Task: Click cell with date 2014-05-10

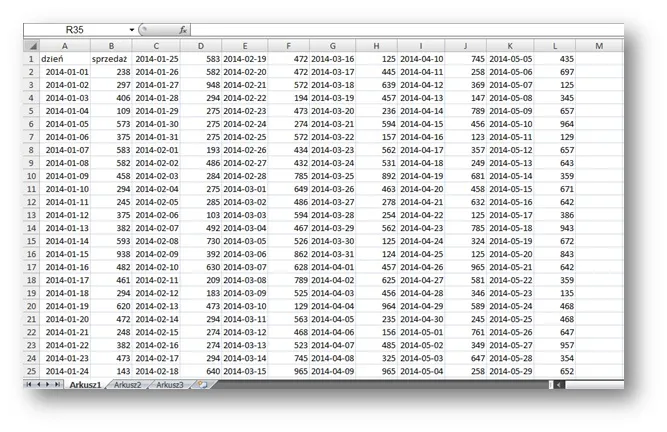Action: [x=510, y=124]
